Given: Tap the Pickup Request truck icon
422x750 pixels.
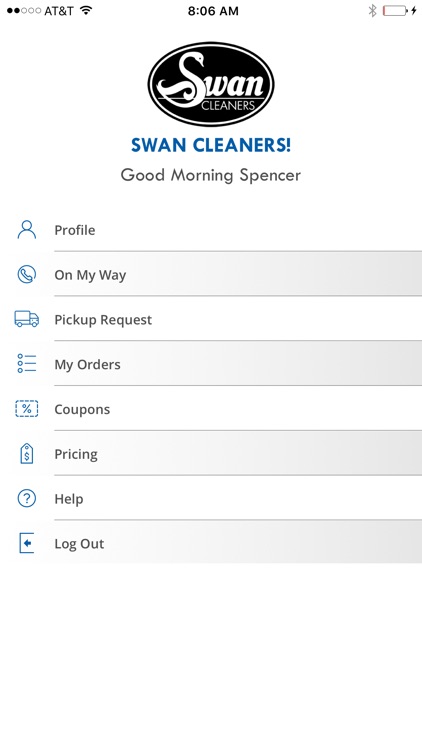Looking at the screenshot, I should tap(27, 319).
